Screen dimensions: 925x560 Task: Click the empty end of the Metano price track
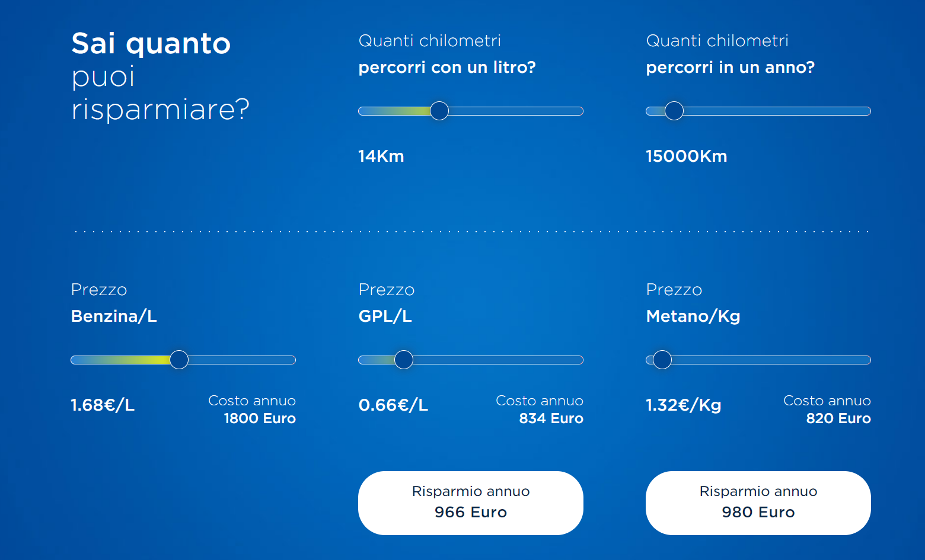[771, 360]
